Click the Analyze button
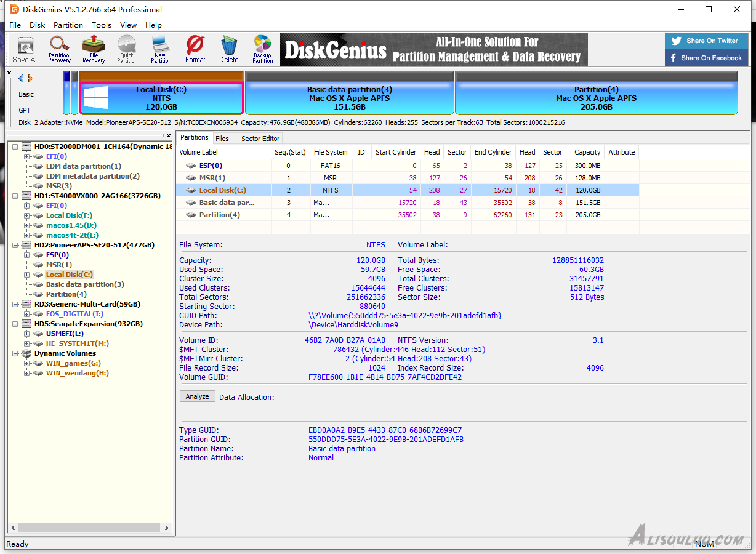This screenshot has width=756, height=554. (x=198, y=396)
